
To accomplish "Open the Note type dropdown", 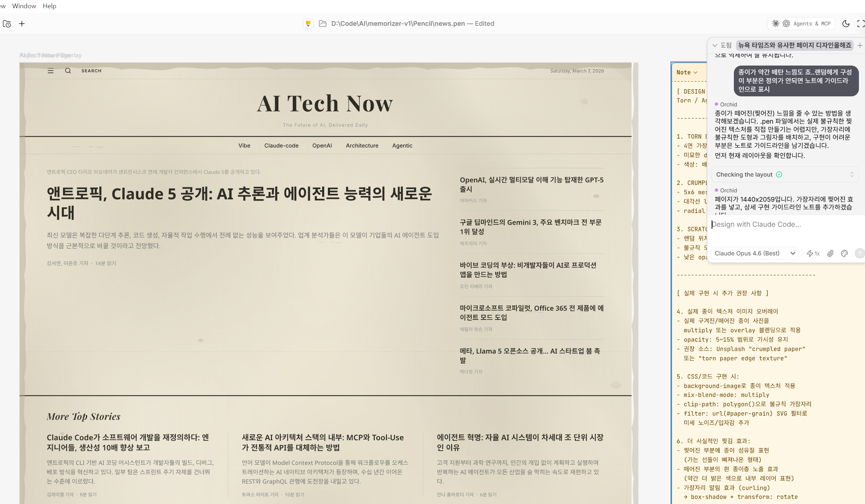I will [687, 72].
